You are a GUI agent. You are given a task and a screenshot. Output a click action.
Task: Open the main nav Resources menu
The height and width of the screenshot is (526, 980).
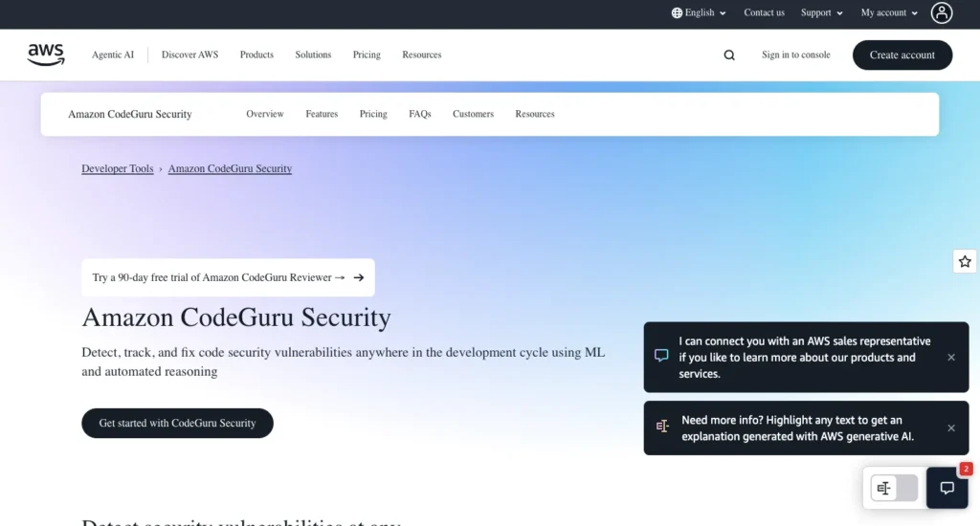click(422, 55)
